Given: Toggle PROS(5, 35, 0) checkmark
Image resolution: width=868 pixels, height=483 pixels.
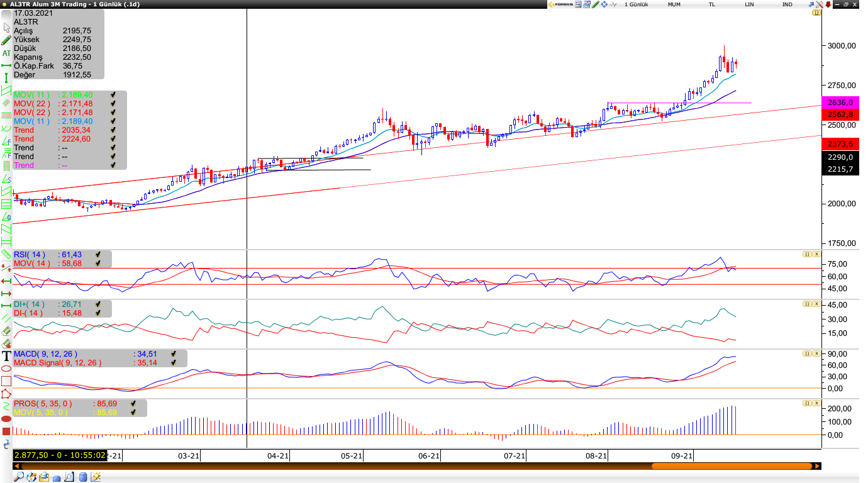Looking at the screenshot, I should click(133, 404).
